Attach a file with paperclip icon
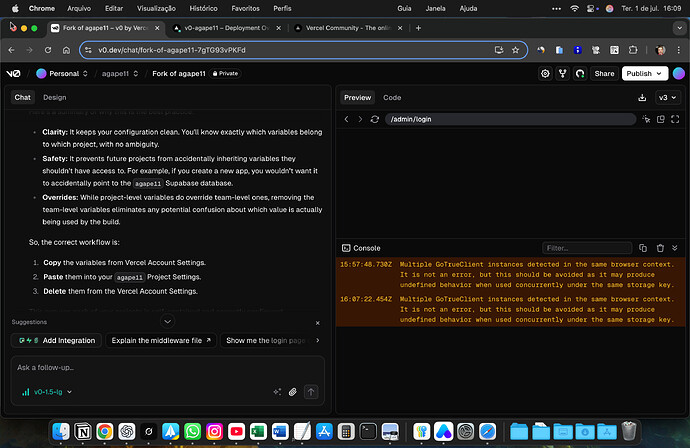The width and height of the screenshot is (690, 448). [293, 392]
